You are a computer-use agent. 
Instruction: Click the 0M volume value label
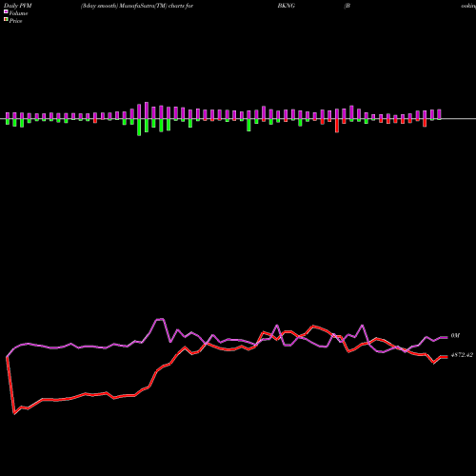click(x=455, y=336)
